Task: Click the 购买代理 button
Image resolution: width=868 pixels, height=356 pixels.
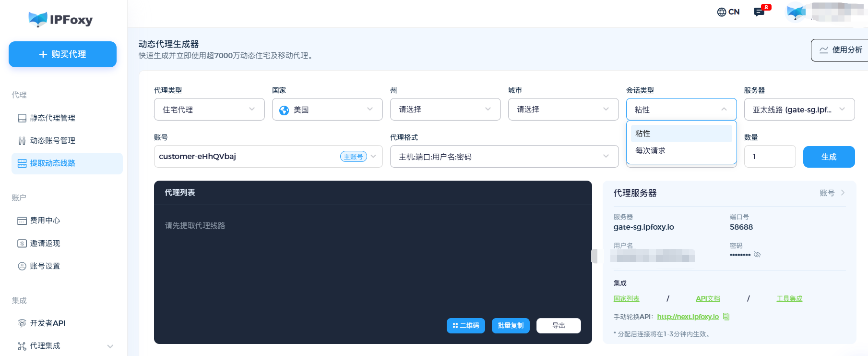Action: 62,54
